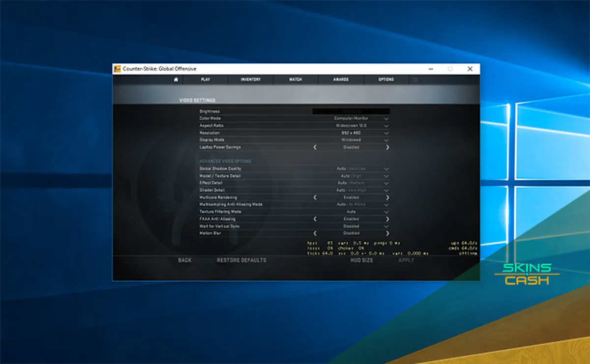Click the Motion Blur label
The height and width of the screenshot is (364, 590).
[210, 233]
